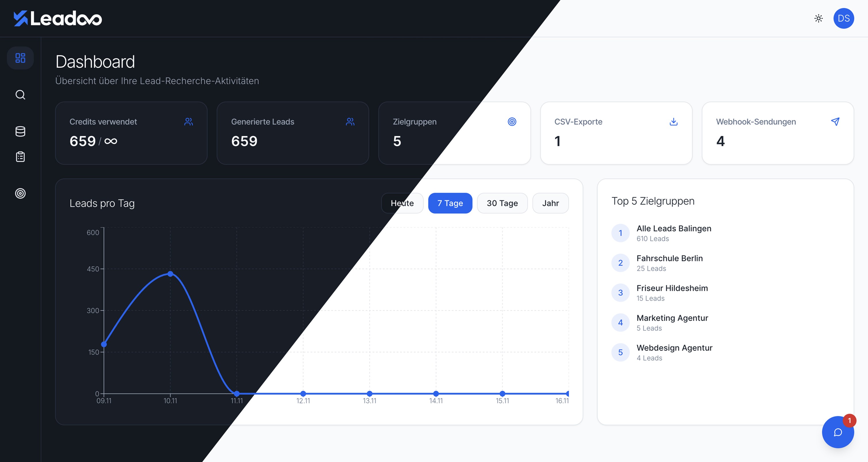Image resolution: width=868 pixels, height=462 pixels.
Task: Click the Leadoo logo
Action: click(58, 19)
